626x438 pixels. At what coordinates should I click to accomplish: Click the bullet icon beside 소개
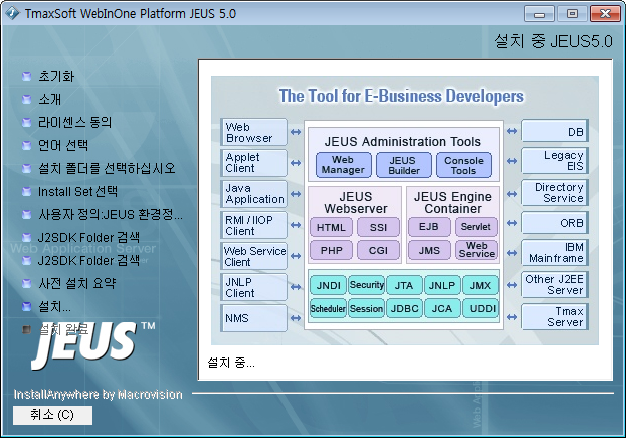coord(26,99)
